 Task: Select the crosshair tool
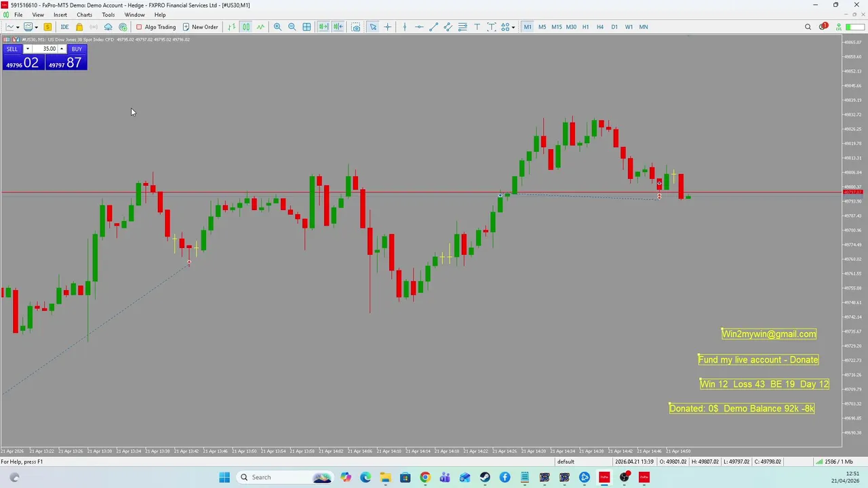[388, 27]
